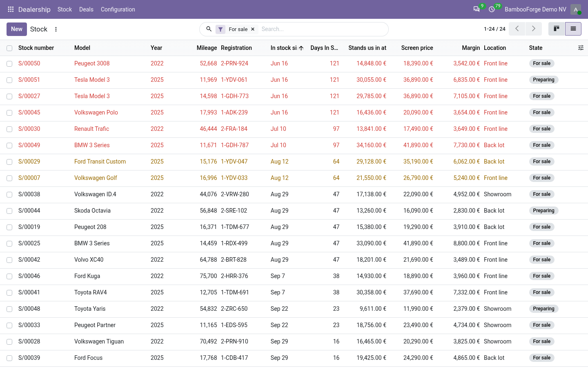Click For sale badge on S/00039 row
The image size is (588, 368).
click(x=541, y=358)
